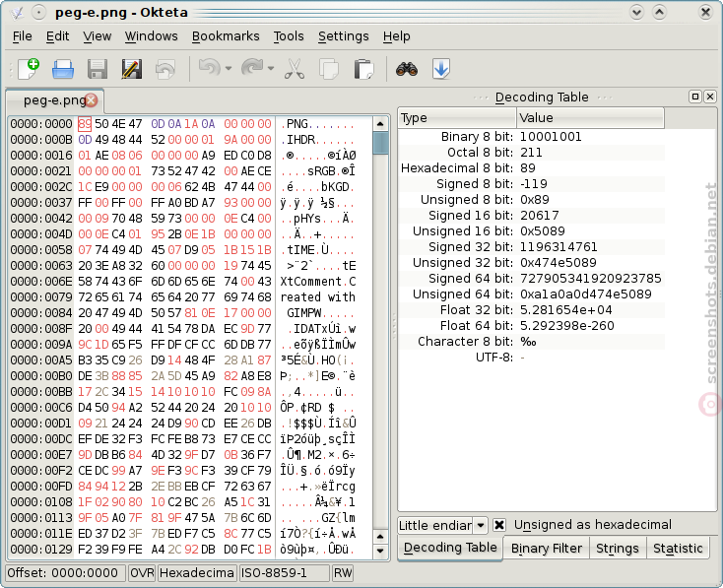
Task: Select byte 89 at offset 0000:0000
Action: 85,123
